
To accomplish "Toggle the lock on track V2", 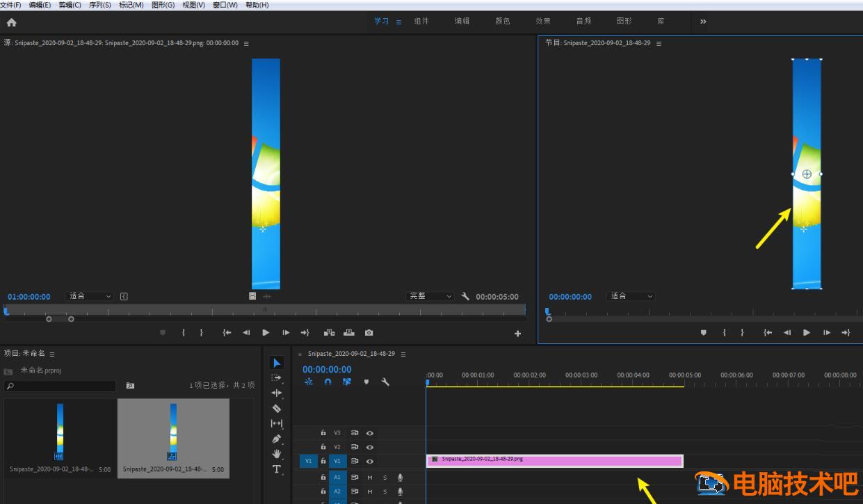I will click(323, 447).
